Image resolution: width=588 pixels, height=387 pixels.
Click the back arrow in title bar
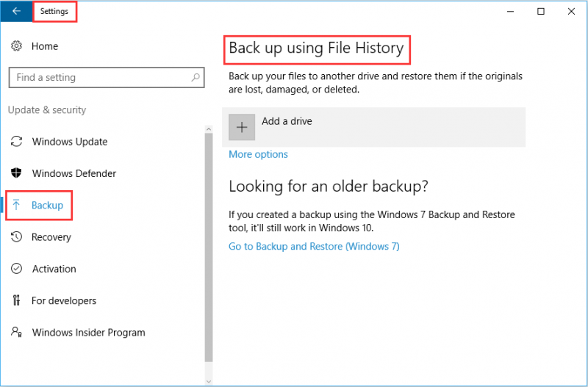[16, 11]
